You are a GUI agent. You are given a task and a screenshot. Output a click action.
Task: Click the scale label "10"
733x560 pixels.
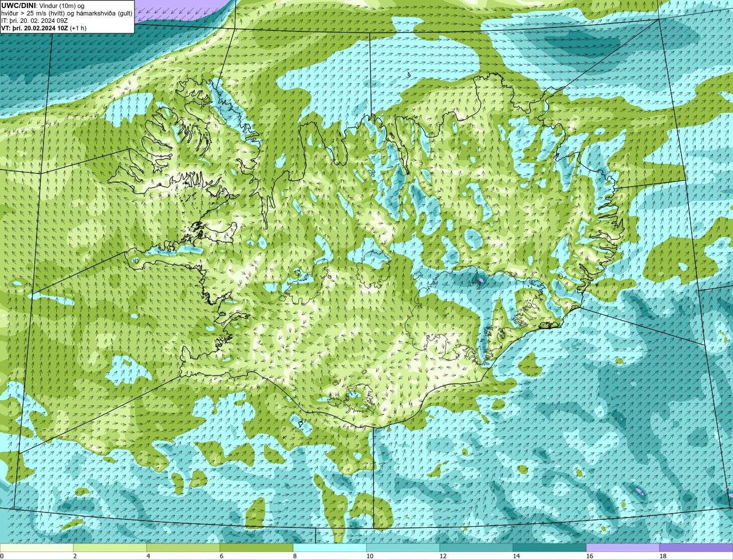370,556
